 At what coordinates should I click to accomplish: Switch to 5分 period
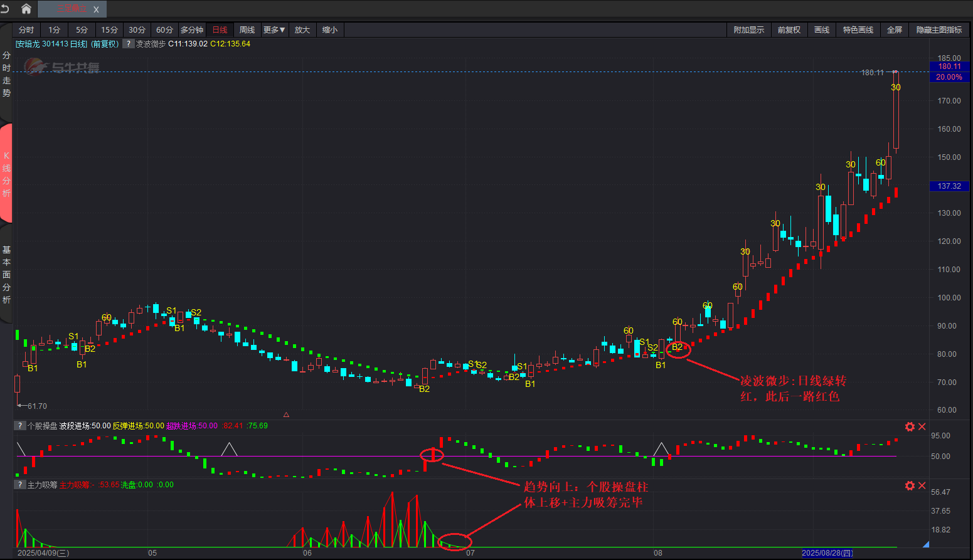pos(82,30)
